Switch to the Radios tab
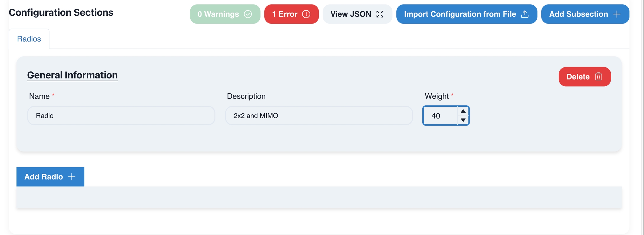This screenshot has height=235, width=644. point(29,39)
